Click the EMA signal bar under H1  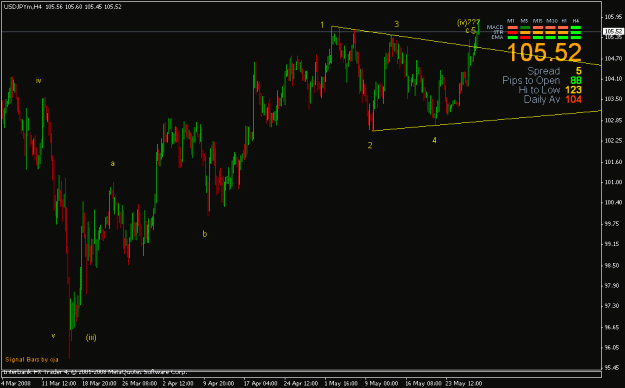[x=563, y=37]
